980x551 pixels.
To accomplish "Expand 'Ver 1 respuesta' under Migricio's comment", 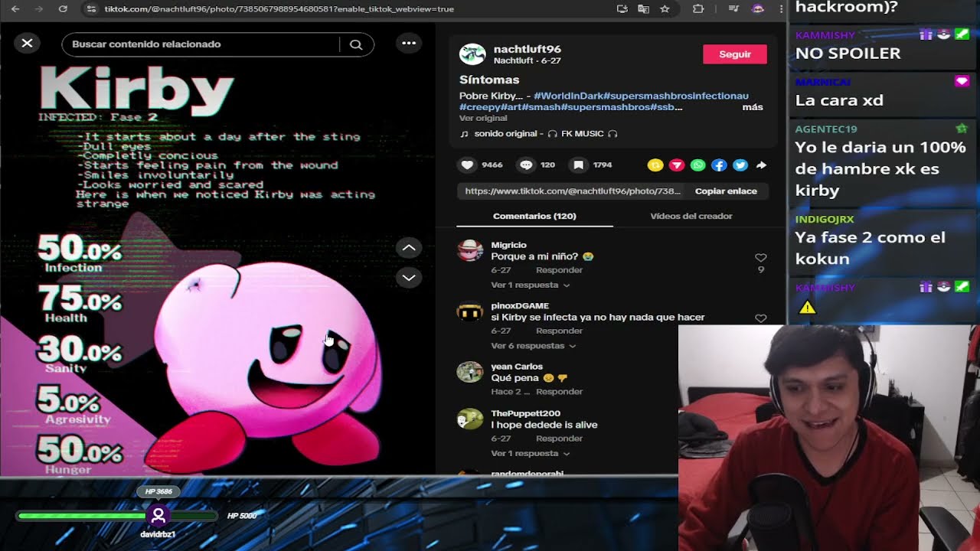I will coord(530,285).
